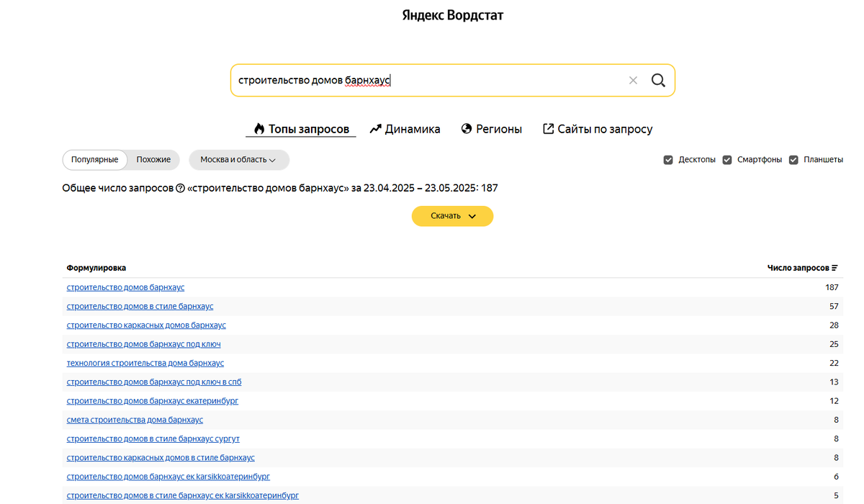Viewport: 864px width, 504px height.
Task: Open the смета строительства дома барнхаус link
Action: pos(135,420)
